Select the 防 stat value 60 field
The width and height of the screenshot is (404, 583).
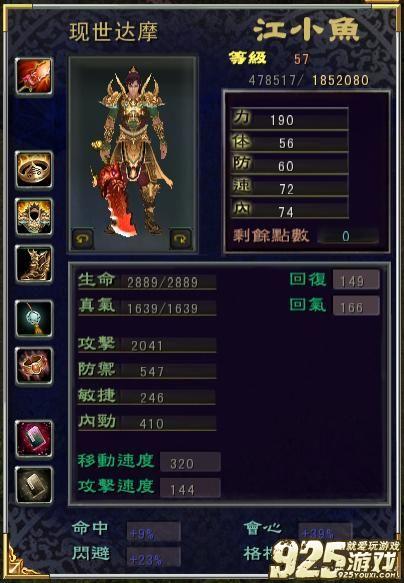pos(289,165)
